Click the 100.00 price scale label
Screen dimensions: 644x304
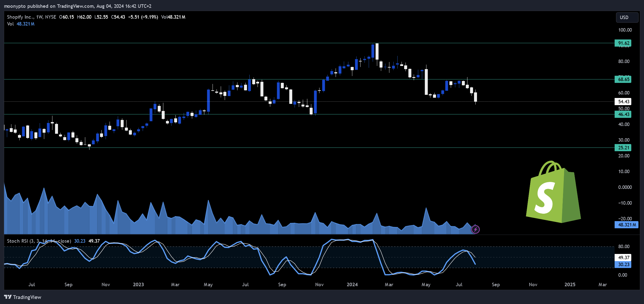pyautogui.click(x=625, y=30)
